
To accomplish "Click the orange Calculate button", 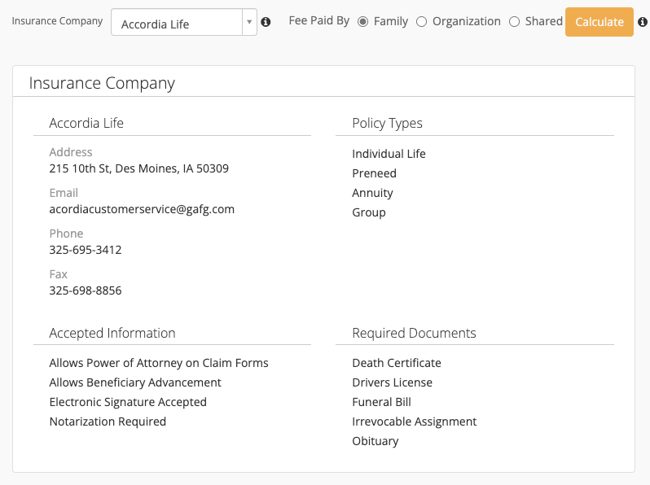I will coord(599,22).
